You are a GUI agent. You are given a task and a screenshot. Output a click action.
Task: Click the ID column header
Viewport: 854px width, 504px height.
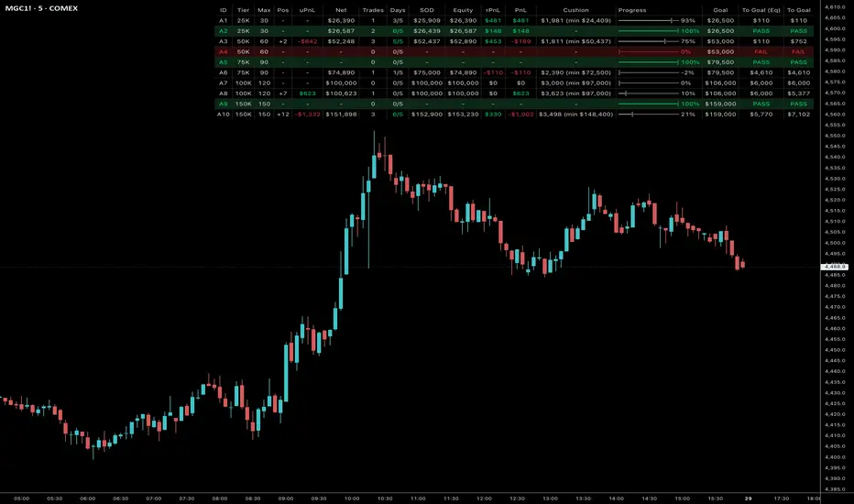point(223,10)
